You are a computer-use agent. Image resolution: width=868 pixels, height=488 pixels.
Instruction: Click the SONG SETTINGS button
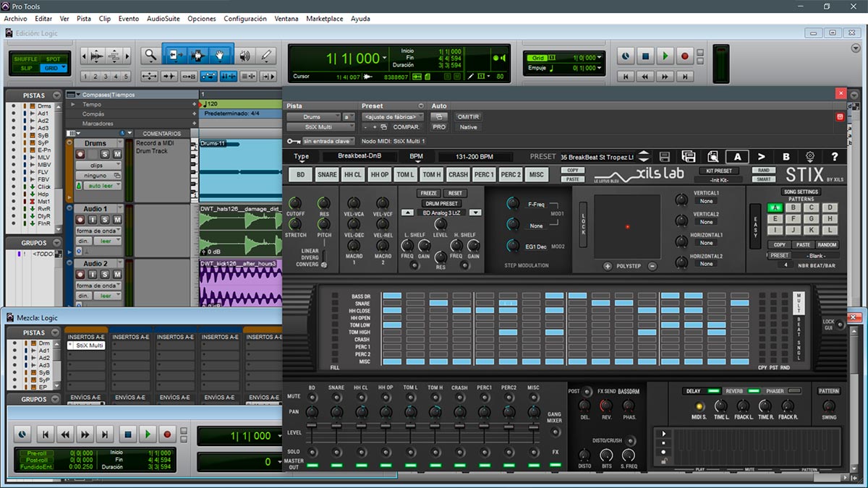pos(801,192)
